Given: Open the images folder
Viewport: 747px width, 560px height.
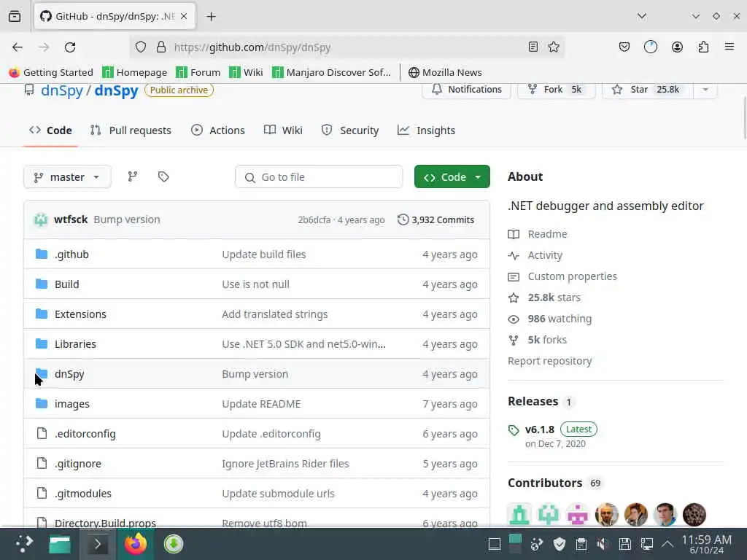Looking at the screenshot, I should coord(72,404).
